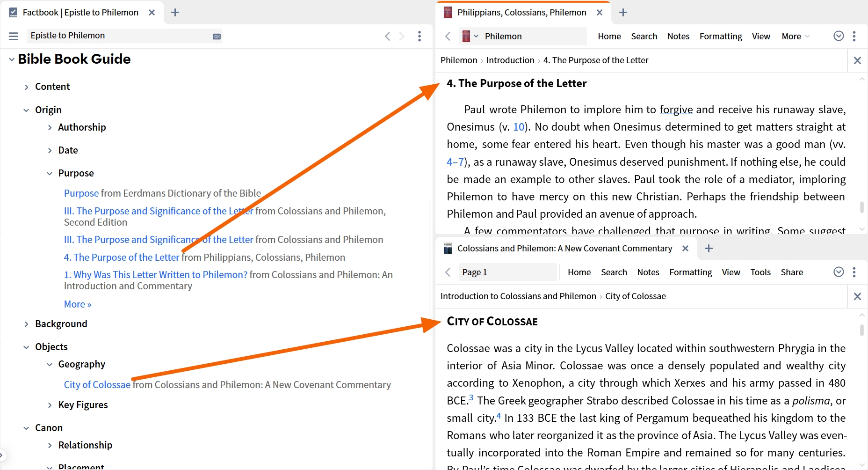
Task: Go forward in Factbook history
Action: (x=401, y=36)
